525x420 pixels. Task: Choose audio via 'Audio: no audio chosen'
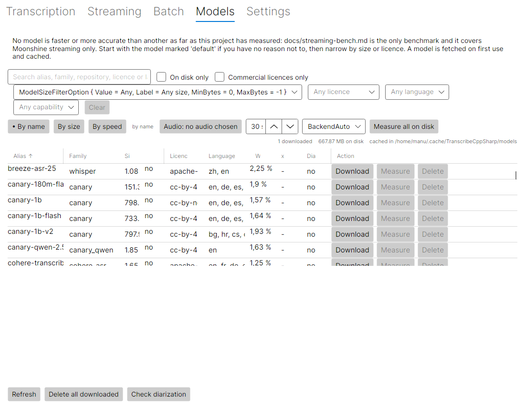(200, 126)
